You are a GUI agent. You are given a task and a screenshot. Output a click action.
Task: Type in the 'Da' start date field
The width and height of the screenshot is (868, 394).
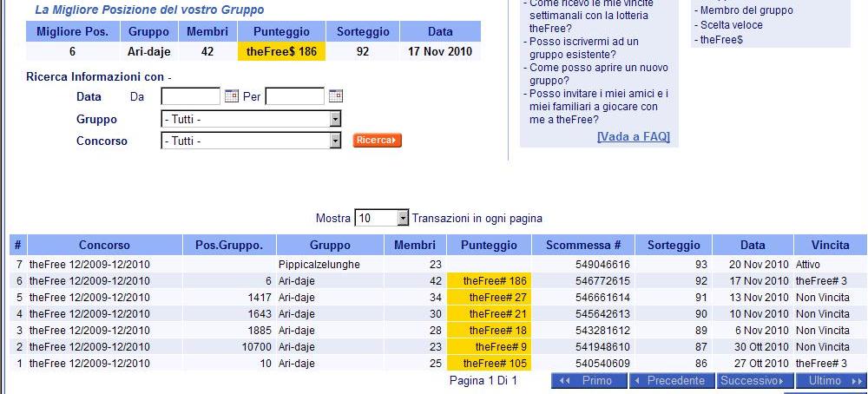[191, 96]
